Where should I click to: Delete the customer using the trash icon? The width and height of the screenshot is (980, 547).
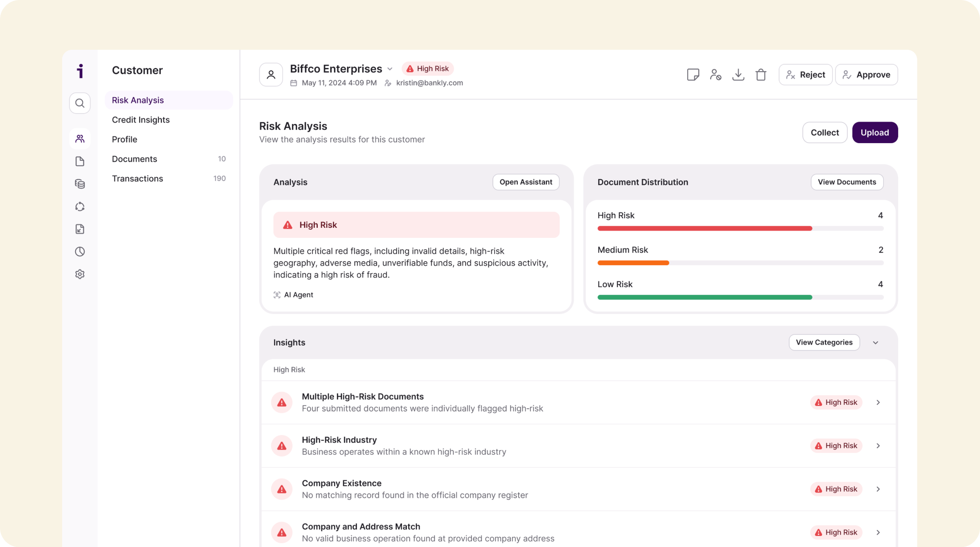pos(761,75)
